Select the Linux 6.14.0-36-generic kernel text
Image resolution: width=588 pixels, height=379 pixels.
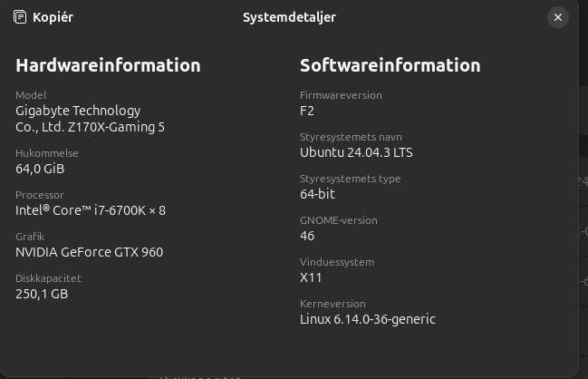367,319
